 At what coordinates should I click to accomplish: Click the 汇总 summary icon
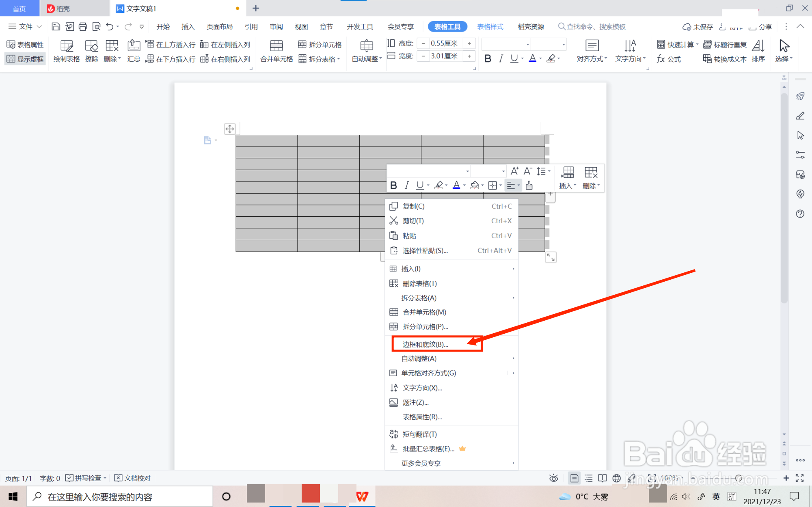[x=134, y=51]
